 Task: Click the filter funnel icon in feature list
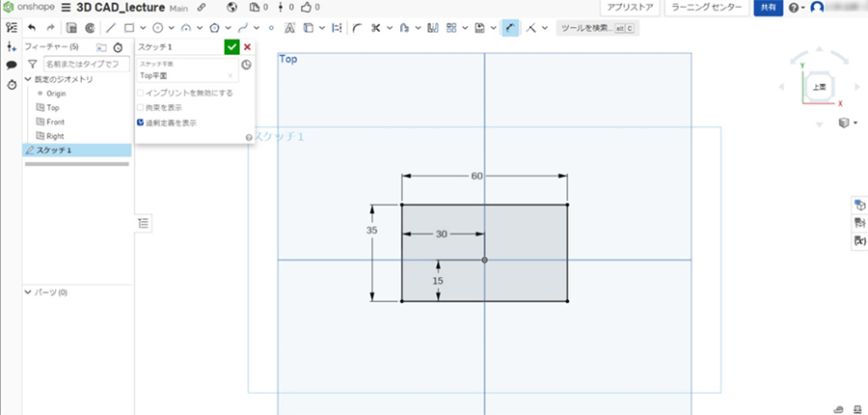point(32,64)
